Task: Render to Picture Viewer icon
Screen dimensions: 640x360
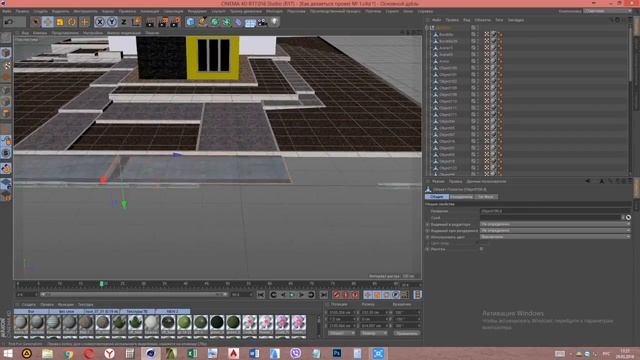Action: click(x=163, y=22)
